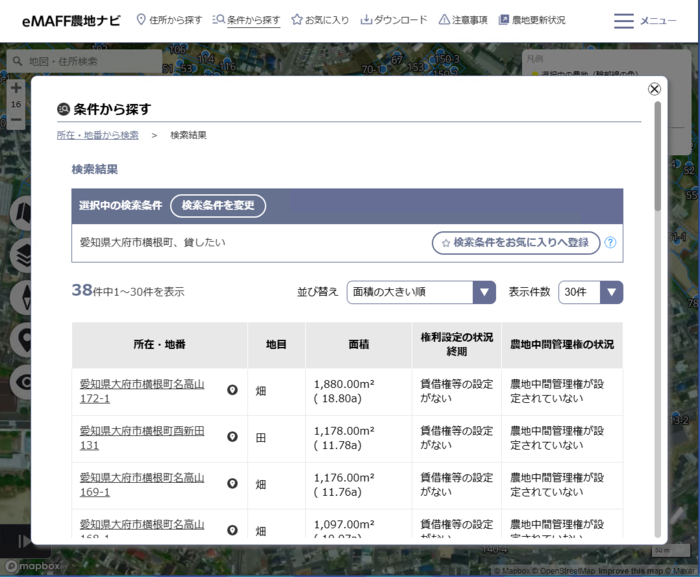Click the layers icon on left sidebar
Viewport: 700px width, 577px height.
pyautogui.click(x=23, y=255)
